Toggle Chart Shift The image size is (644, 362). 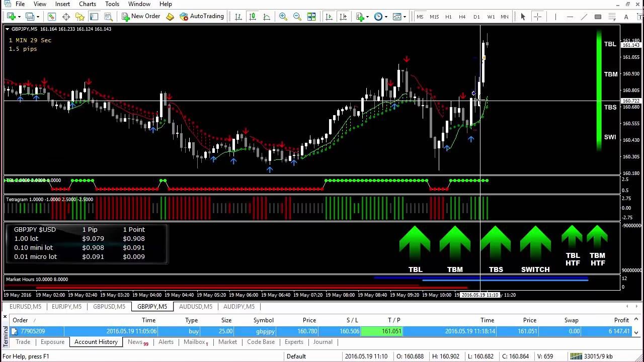tap(343, 17)
